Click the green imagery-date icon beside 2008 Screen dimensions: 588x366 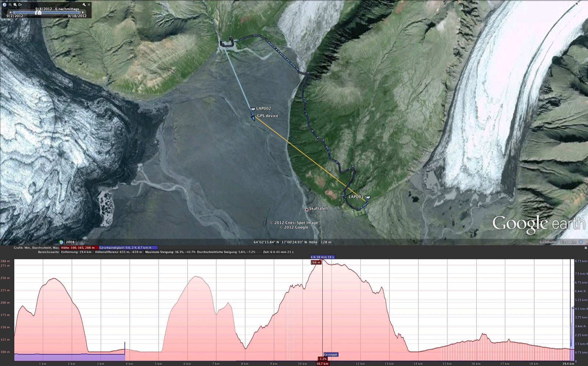(x=60, y=242)
